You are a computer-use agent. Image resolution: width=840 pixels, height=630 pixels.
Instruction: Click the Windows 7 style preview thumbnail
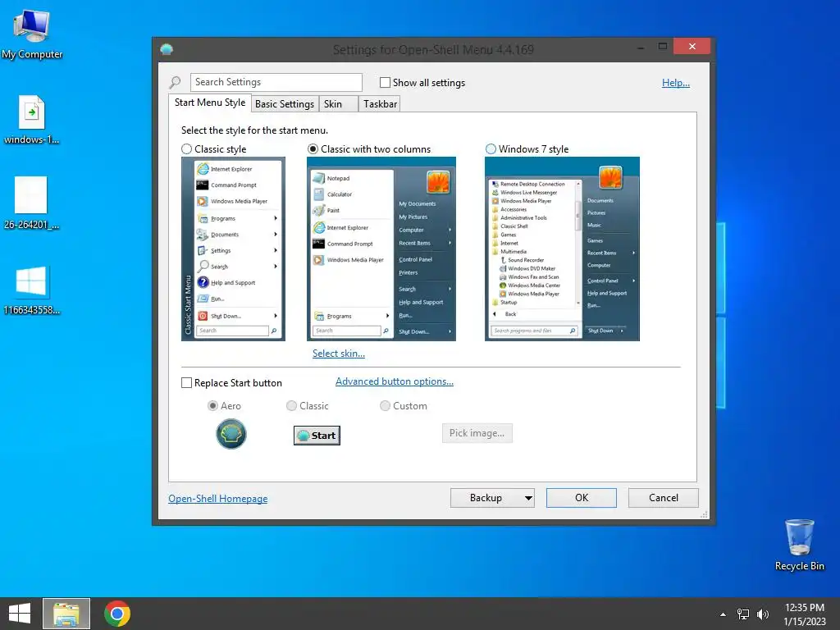coord(562,249)
